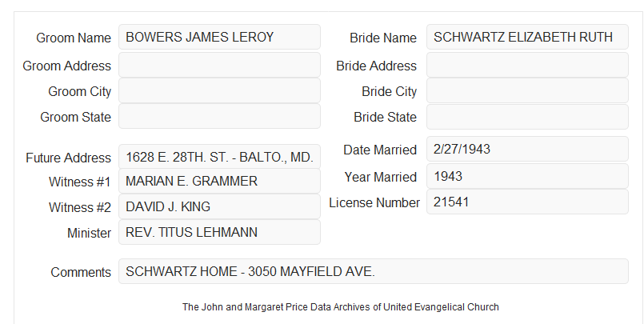Click the Bride State field
Image resolution: width=644 pixels, height=324 pixels.
click(x=527, y=117)
